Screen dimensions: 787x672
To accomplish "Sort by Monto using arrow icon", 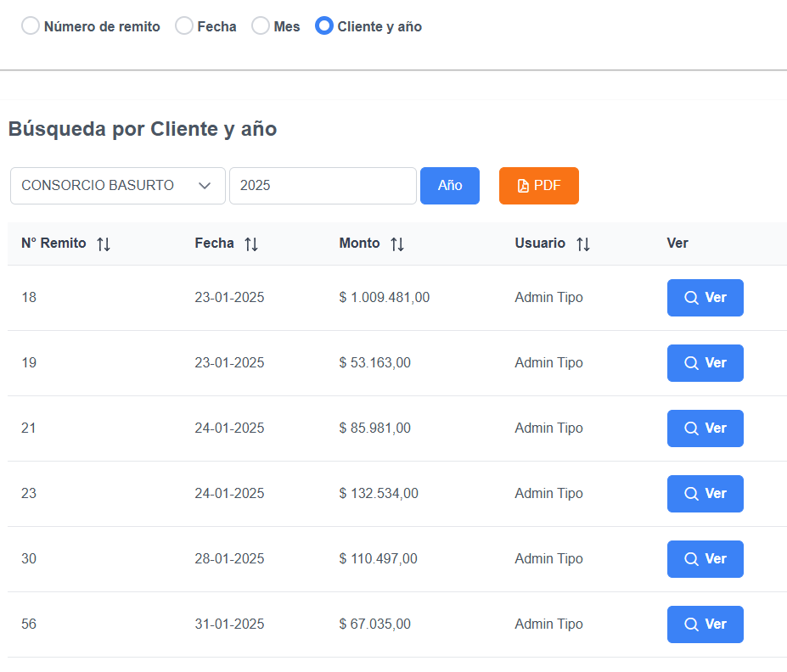I will (397, 244).
